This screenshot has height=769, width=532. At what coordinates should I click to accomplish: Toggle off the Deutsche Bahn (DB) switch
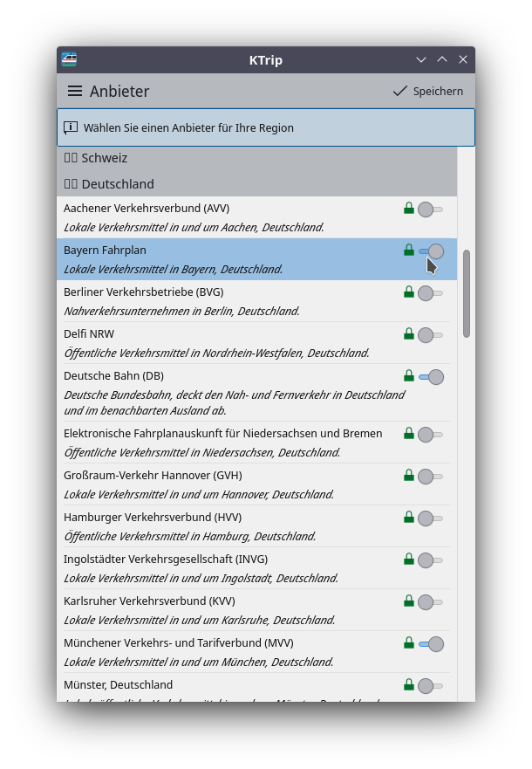point(431,377)
